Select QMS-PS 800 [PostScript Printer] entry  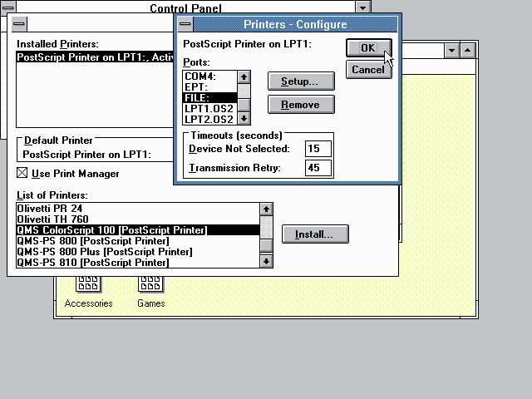pos(138,241)
